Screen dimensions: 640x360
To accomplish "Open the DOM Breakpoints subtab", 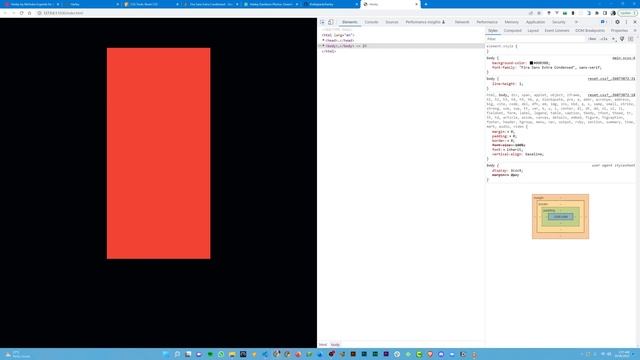I will pos(590,31).
